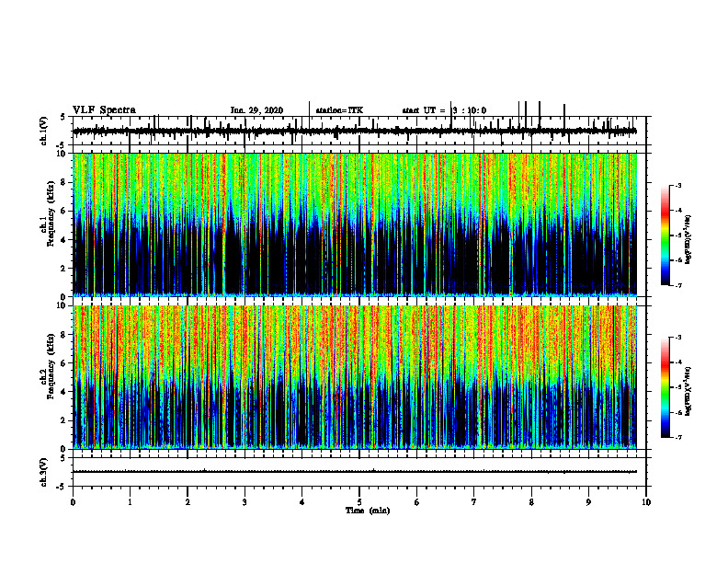Click inside the ch.2 spectrogram panel
Viewport: 728px width, 563px height.
pos(355,377)
